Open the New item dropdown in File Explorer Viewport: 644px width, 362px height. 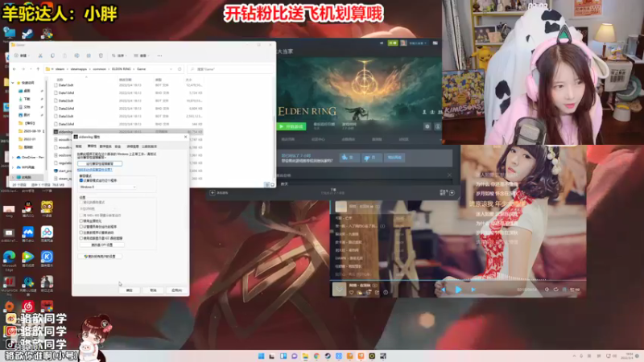pyautogui.click(x=22, y=56)
